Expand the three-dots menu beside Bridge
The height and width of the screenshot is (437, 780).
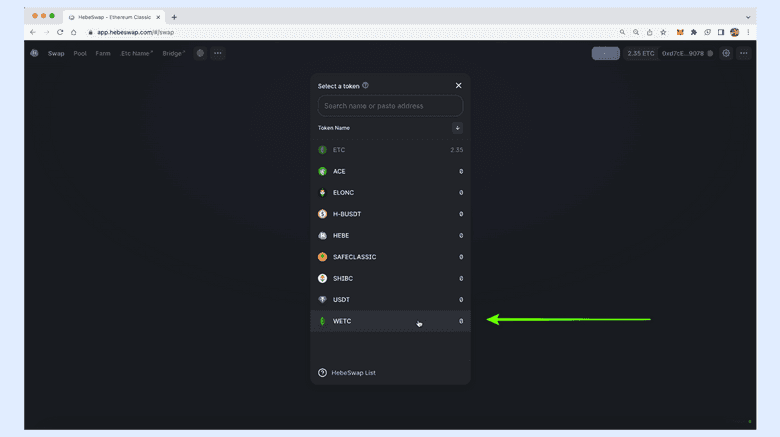(x=217, y=53)
